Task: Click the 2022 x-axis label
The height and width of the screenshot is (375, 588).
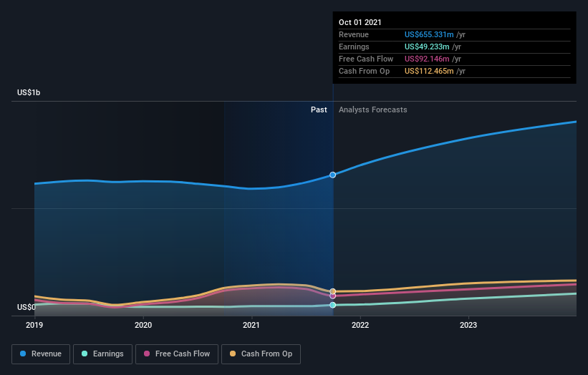Action: pos(360,325)
